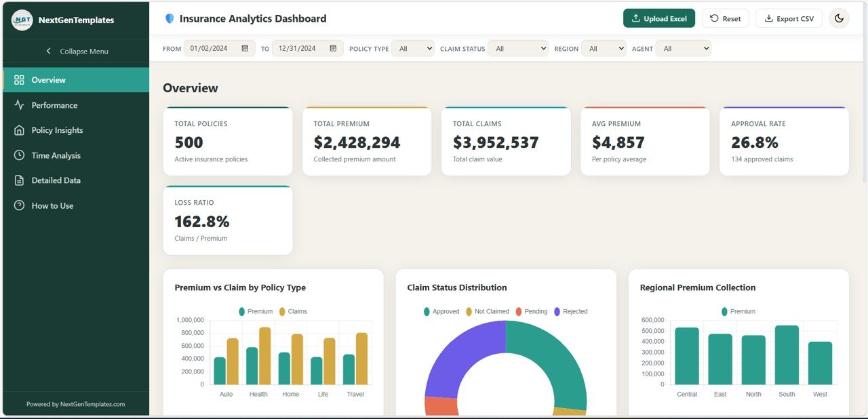Open the POLICY TYPE dropdown
Screen dimensions: 868x419
[413, 48]
